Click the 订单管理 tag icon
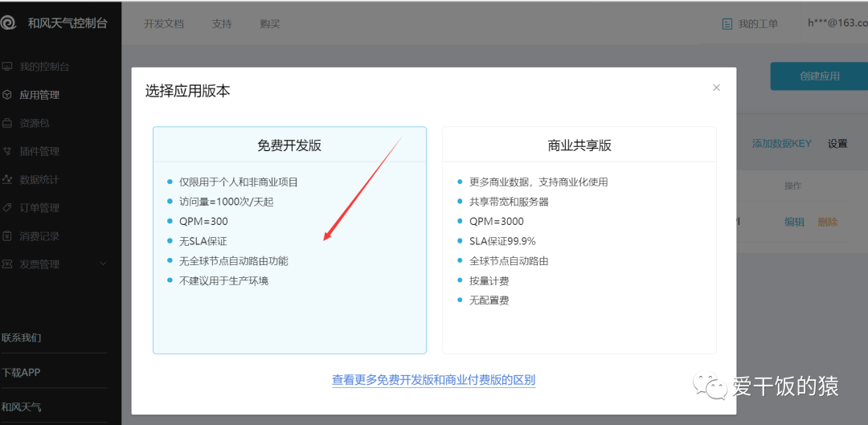 [7, 208]
